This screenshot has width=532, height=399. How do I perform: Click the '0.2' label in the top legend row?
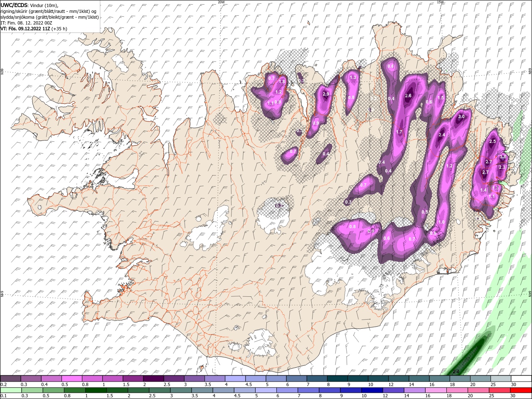click(x=3, y=384)
